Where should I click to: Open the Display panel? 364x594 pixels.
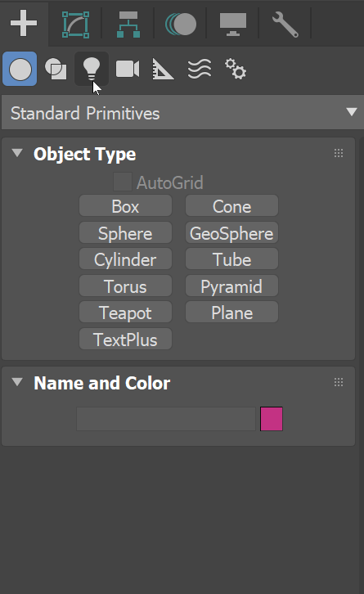[x=233, y=25]
